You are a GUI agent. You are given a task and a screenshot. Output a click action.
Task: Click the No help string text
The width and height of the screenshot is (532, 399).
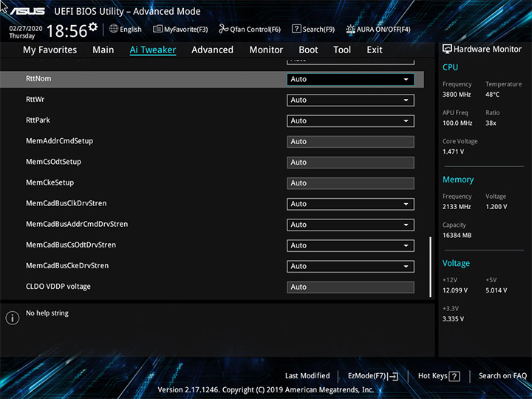pos(47,313)
